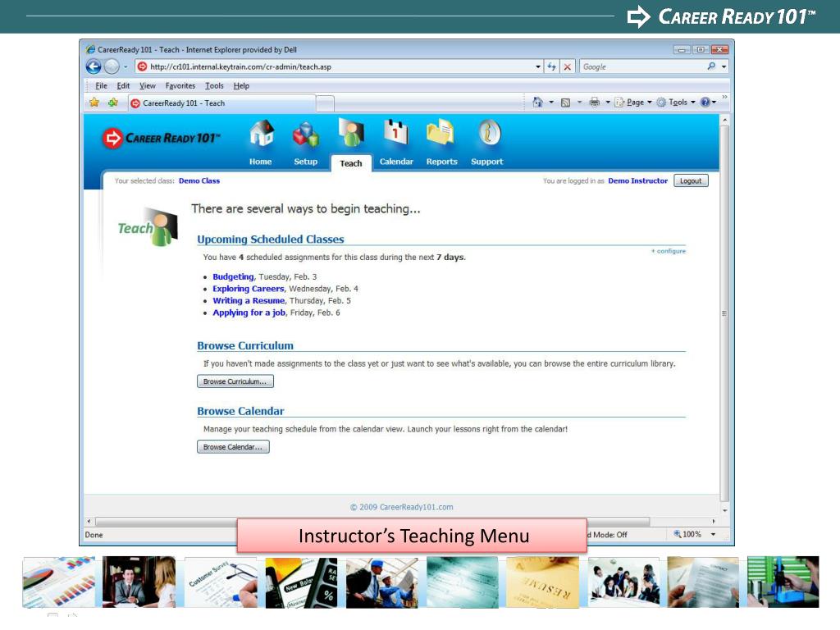Click the Browse Calendar... button

(x=233, y=447)
